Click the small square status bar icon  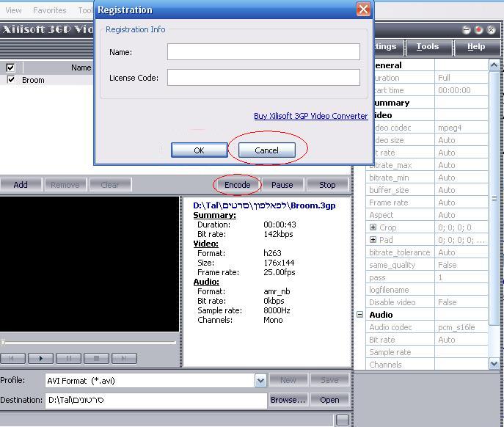[342, 420]
